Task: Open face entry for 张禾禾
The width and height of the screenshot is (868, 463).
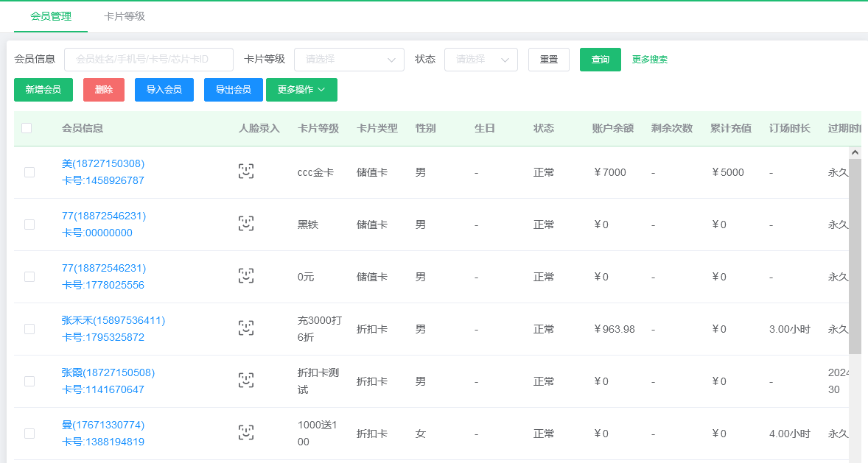Action: 246,328
